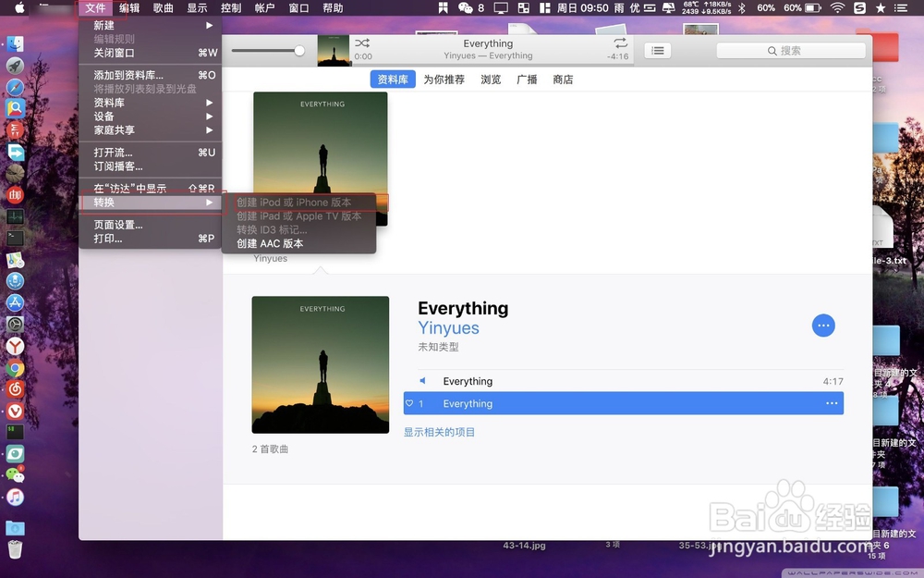
Task: Choose 创建 AAC 版本 in submenu
Action: [298, 243]
